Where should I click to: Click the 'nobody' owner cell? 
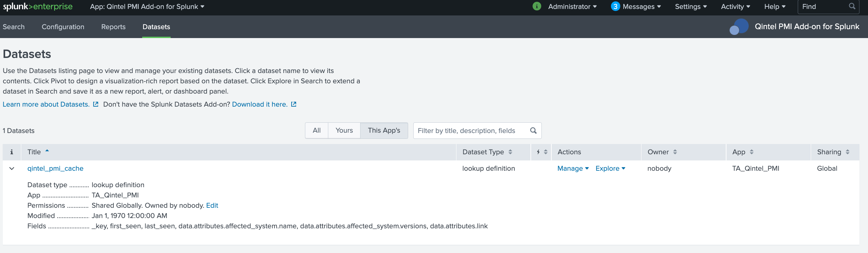tap(659, 168)
